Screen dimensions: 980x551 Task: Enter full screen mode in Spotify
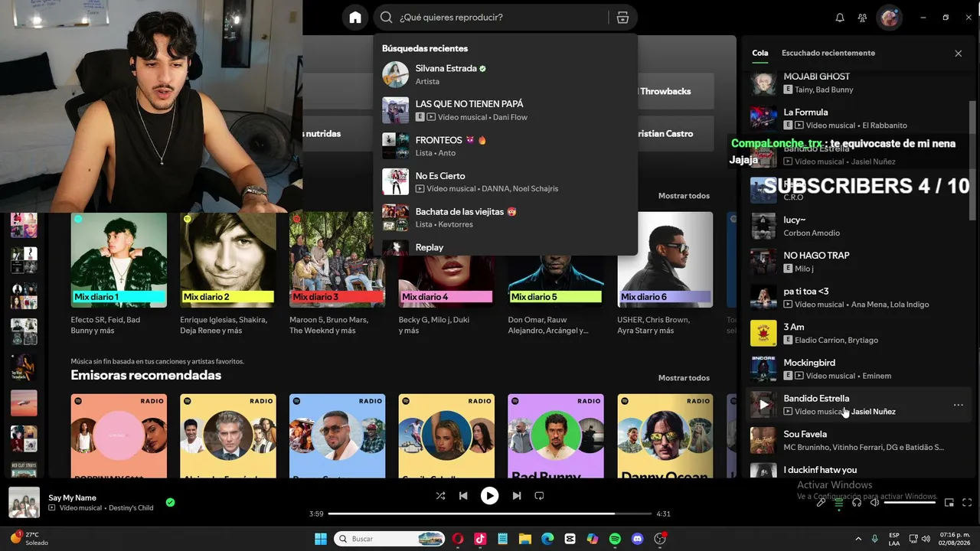pos(967,503)
